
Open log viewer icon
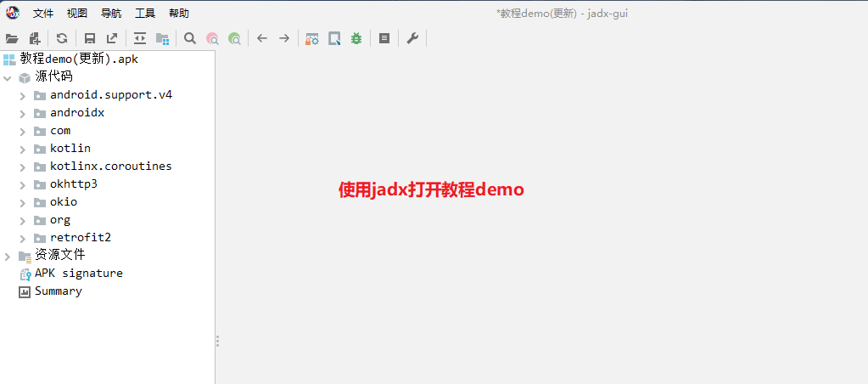[x=384, y=38]
